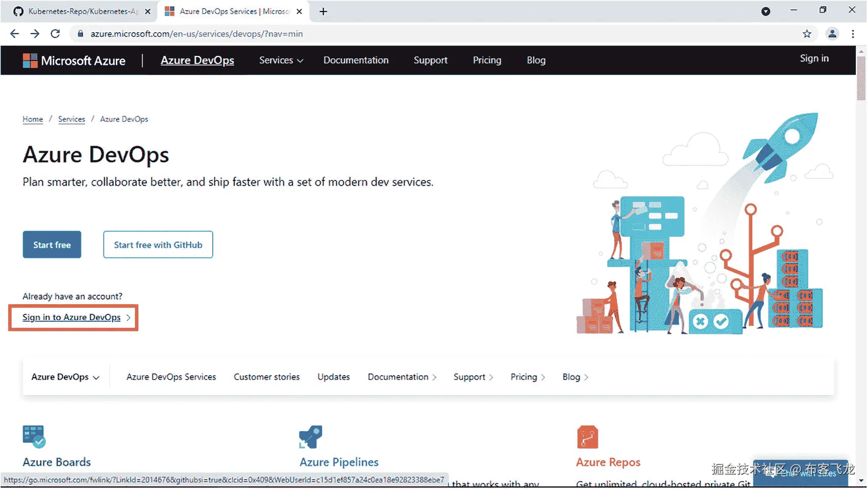Open Support in the sub-navigation bar
The width and height of the screenshot is (868, 489).
pos(473,377)
